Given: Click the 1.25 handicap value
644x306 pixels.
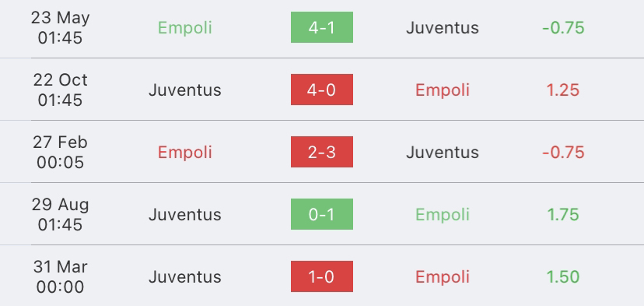Looking at the screenshot, I should (x=562, y=90).
